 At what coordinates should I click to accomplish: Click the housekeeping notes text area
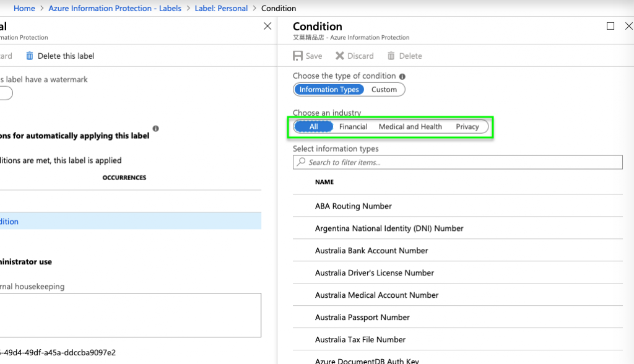[130, 315]
